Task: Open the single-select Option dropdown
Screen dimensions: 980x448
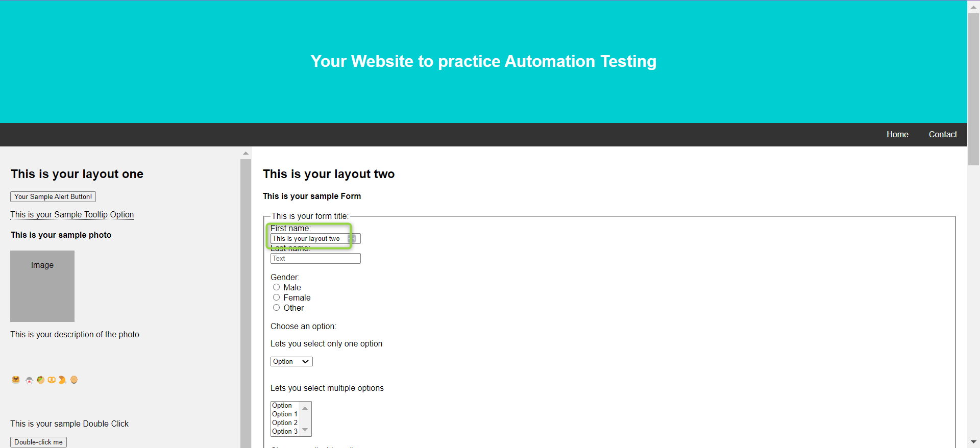Action: 291,361
